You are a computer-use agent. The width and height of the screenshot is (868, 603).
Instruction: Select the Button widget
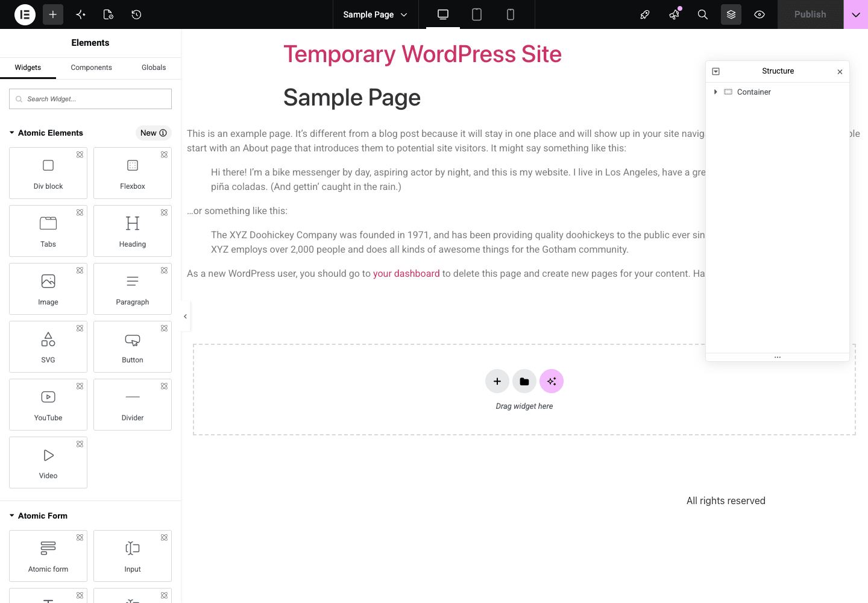coord(133,347)
